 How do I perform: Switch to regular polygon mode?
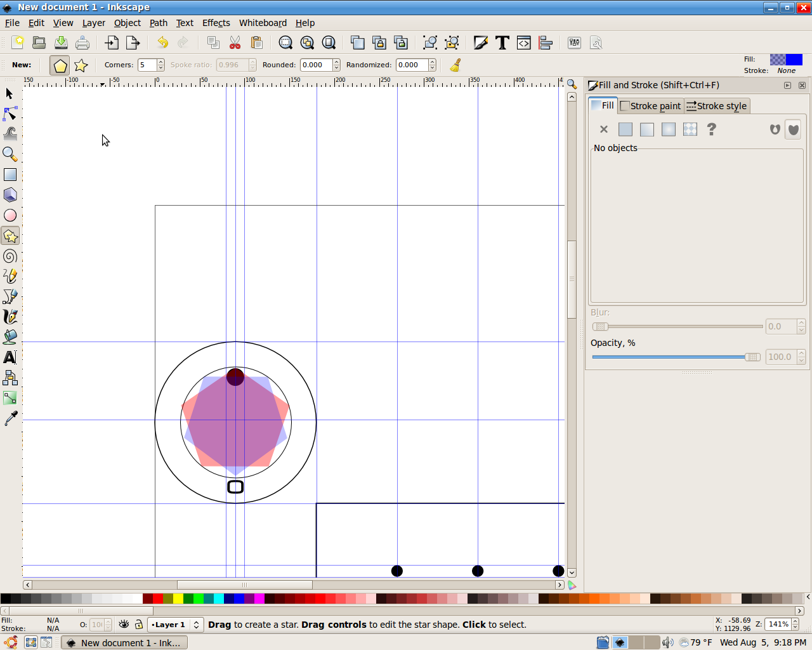(60, 65)
